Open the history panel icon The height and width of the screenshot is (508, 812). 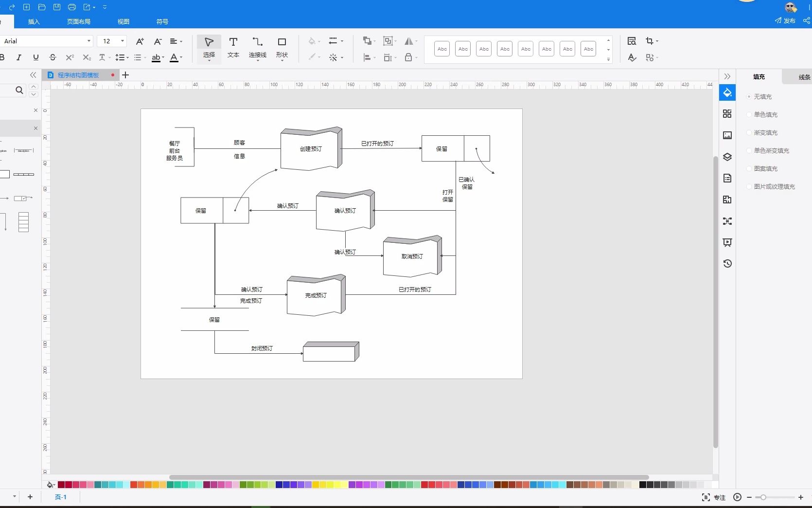pos(727,264)
